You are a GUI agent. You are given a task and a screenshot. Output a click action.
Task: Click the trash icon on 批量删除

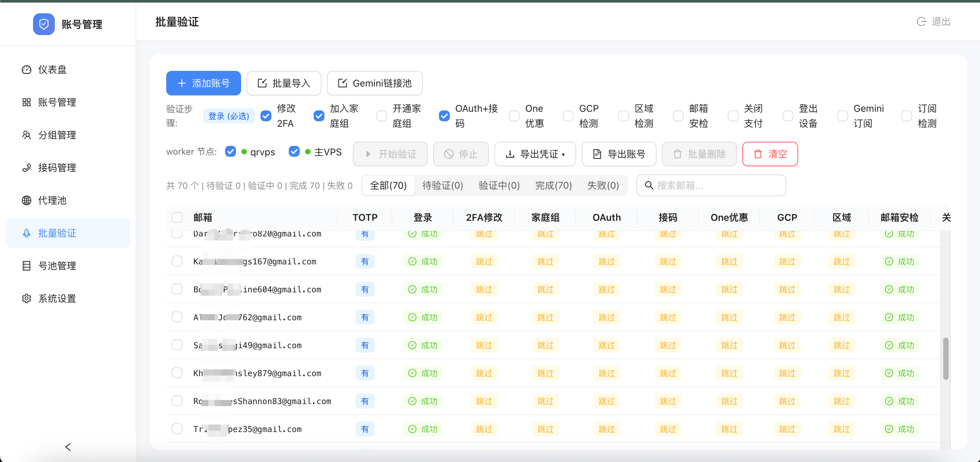[678, 154]
